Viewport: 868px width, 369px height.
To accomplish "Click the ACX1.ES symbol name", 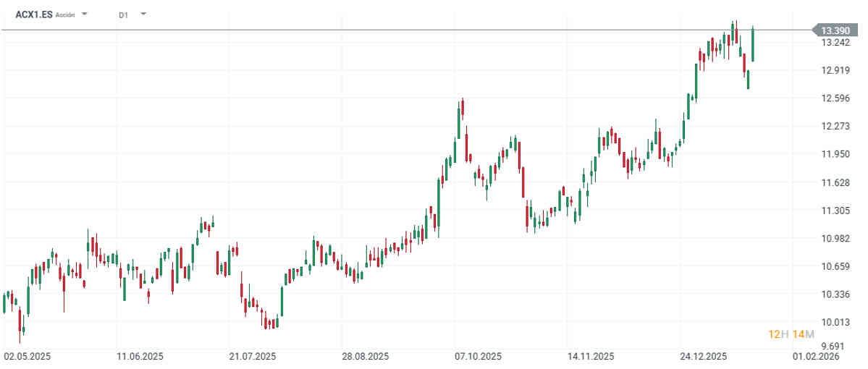I will pos(34,14).
